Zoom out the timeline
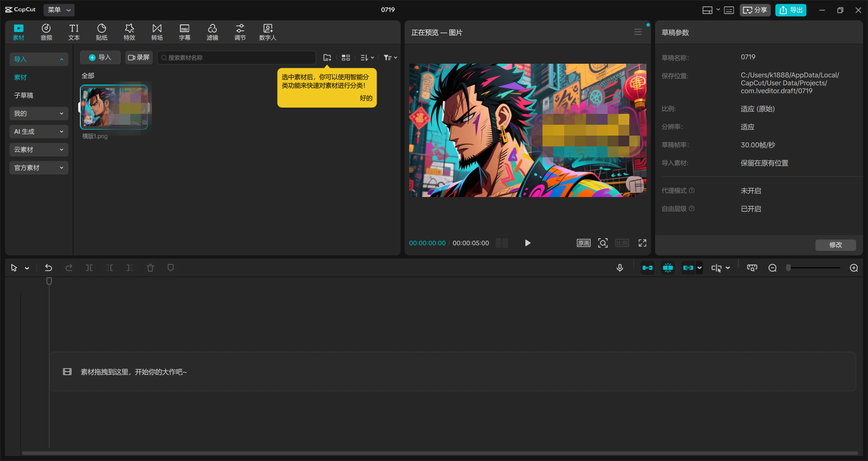Screen dimensions: 868x461 (x=773, y=268)
